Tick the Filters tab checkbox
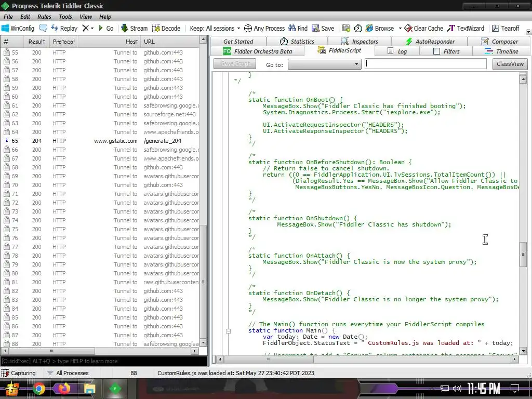532x399 pixels. pyautogui.click(x=436, y=51)
